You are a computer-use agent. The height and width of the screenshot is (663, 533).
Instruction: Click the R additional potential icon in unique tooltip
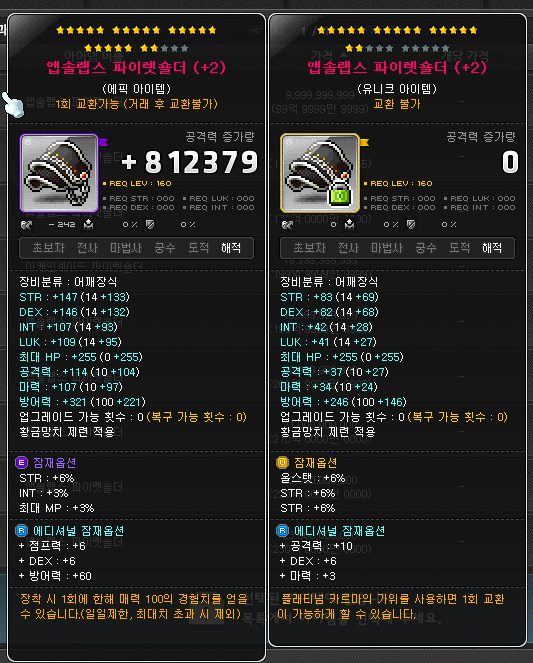tap(282, 531)
